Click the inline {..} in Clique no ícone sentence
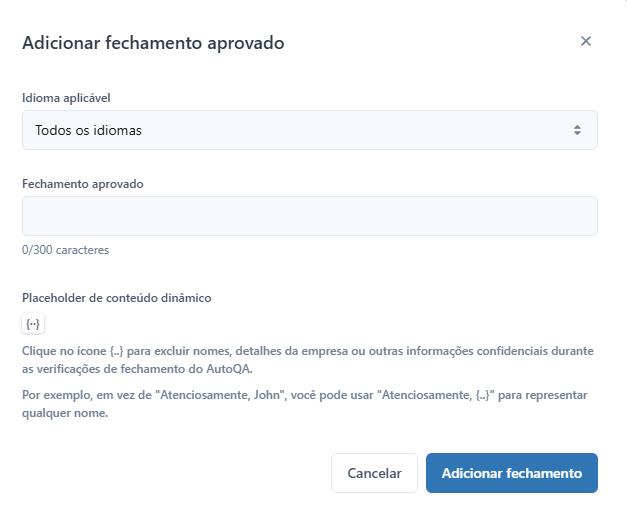 pyautogui.click(x=116, y=351)
